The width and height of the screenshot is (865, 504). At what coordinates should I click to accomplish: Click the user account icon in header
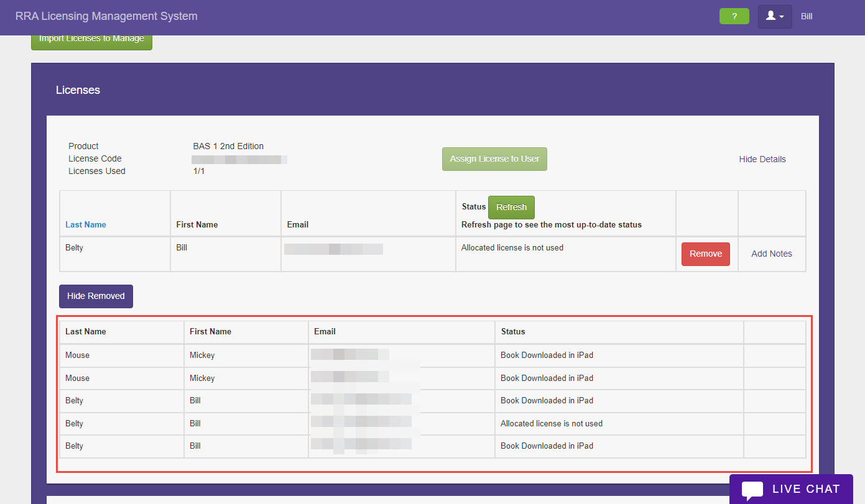click(x=771, y=16)
